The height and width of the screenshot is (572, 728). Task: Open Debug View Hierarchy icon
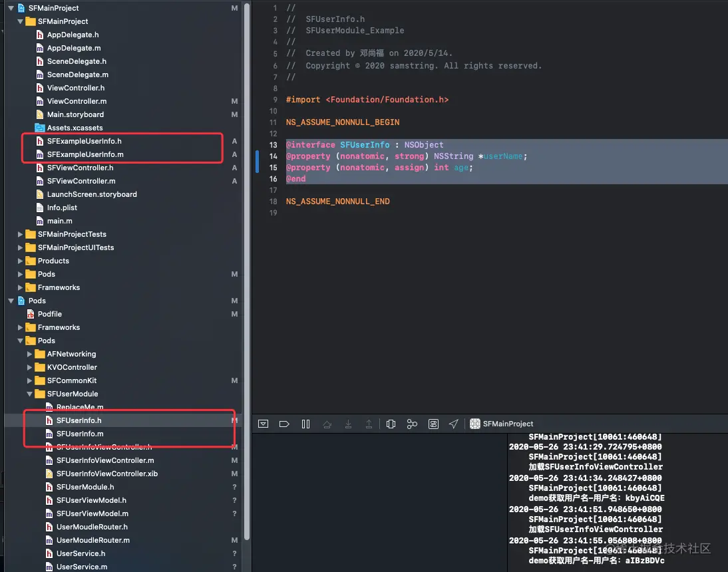[x=391, y=424]
